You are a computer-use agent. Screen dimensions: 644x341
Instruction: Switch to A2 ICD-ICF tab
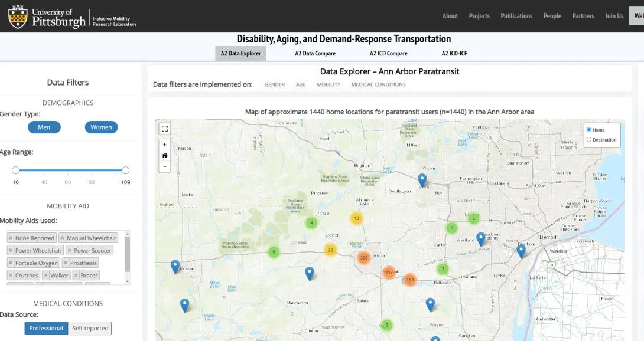pos(454,53)
